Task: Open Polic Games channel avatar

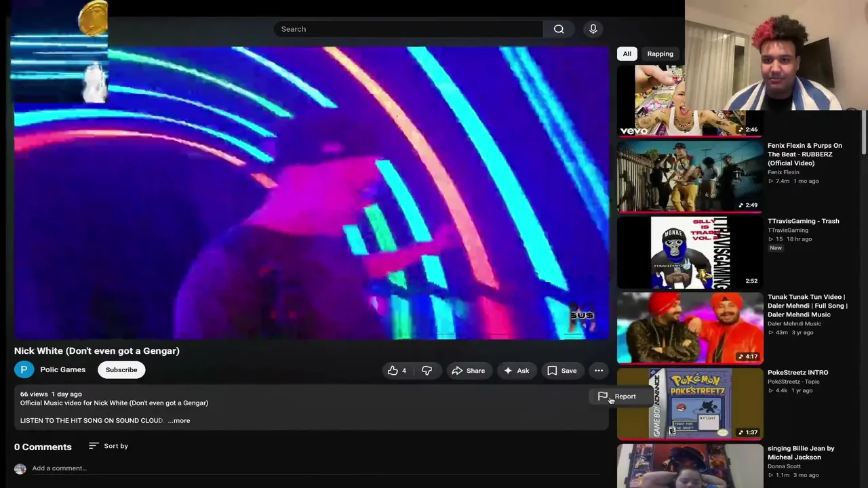Action: click(24, 369)
